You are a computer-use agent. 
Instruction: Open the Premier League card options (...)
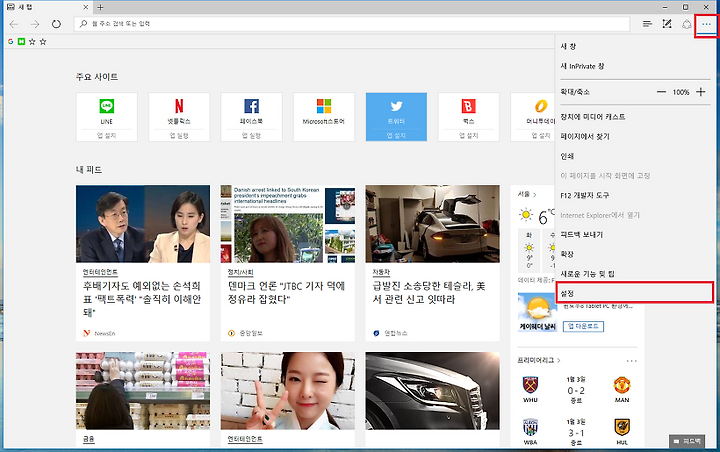coord(631,361)
